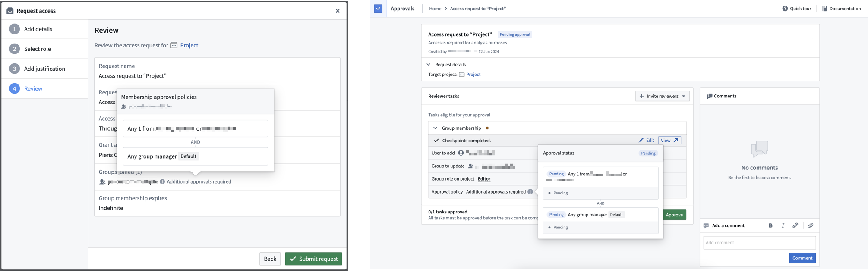This screenshot has height=272, width=868.
Task: Edit the Group membership task
Action: pyautogui.click(x=647, y=140)
